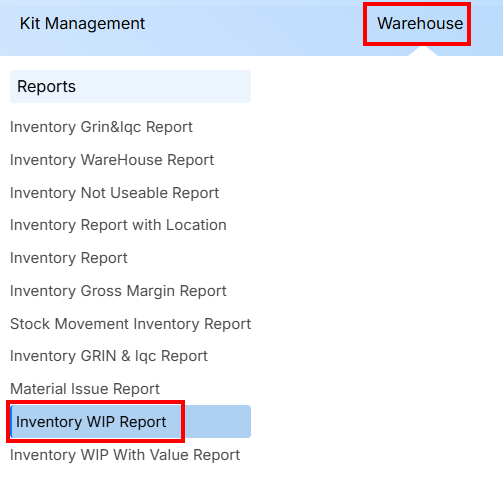Select the Reports section header
The image size is (503, 481).
click(x=130, y=87)
